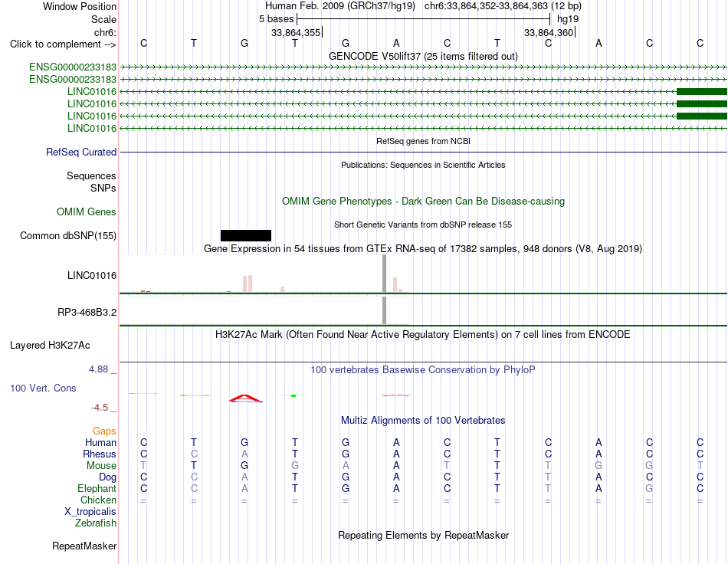Click 'Short Genetic Variants from dbSNP' title

click(x=423, y=225)
